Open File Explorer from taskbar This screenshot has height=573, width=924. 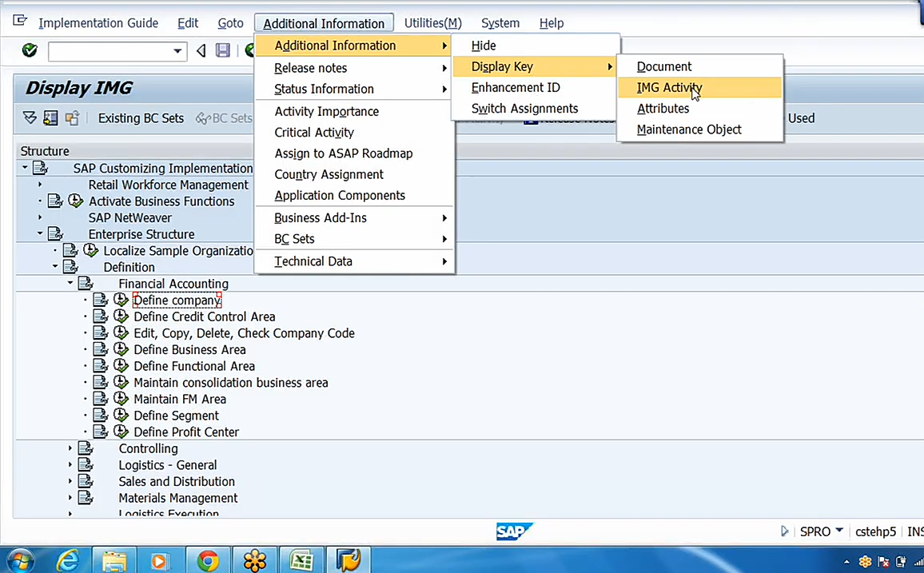[x=114, y=560]
